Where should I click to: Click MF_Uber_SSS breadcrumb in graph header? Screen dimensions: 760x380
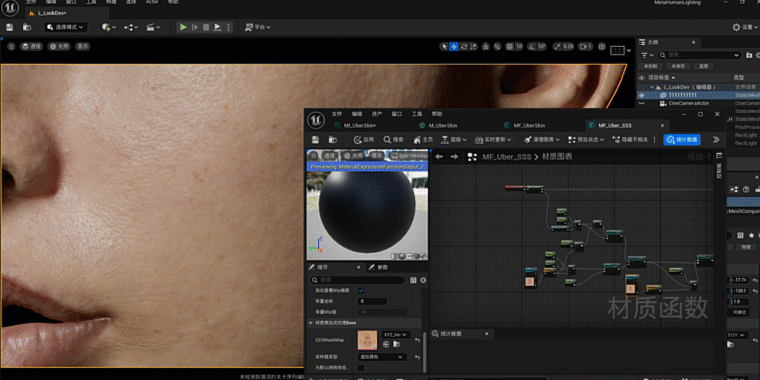coord(507,157)
